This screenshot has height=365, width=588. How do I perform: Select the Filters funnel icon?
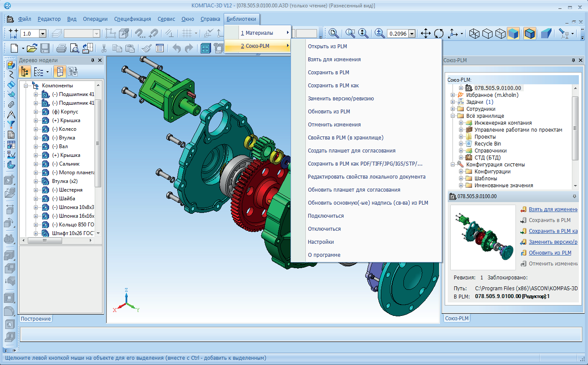tap(11, 125)
